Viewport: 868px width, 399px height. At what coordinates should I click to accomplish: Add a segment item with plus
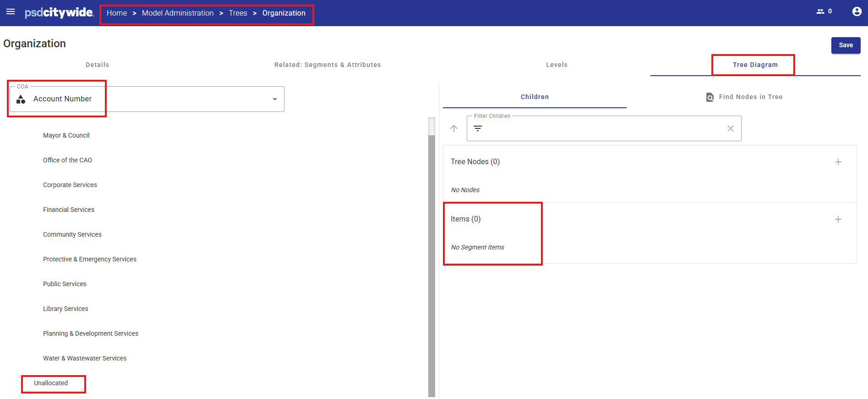tap(838, 219)
